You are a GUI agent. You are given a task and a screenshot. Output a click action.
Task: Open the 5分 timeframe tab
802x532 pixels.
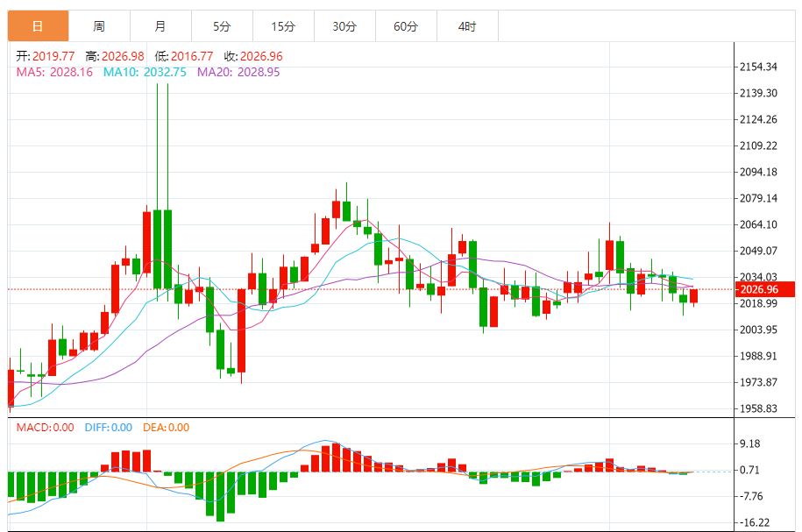click(x=222, y=26)
